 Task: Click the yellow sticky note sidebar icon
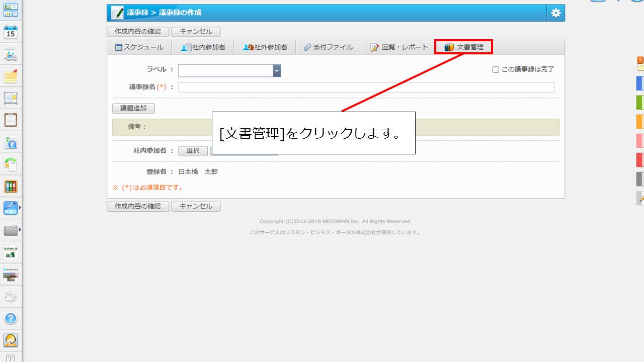pos(11,76)
